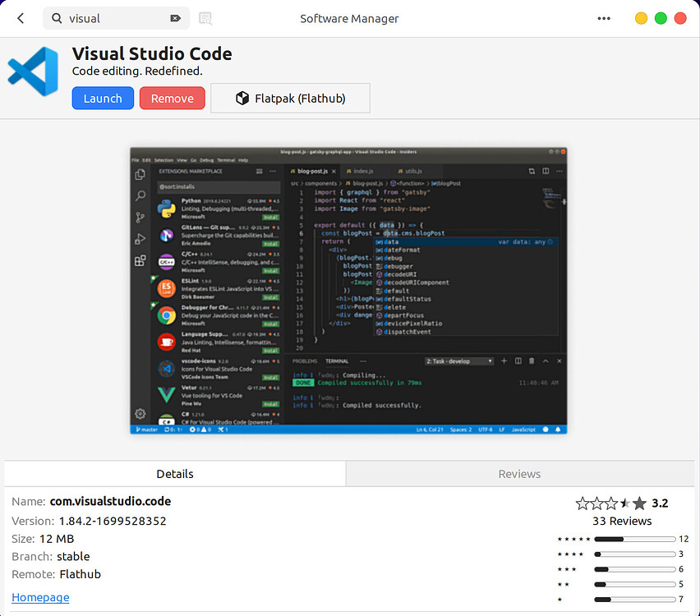Click the remote value "Flathub"
Viewport: 700px width, 616px height.
coord(81,574)
